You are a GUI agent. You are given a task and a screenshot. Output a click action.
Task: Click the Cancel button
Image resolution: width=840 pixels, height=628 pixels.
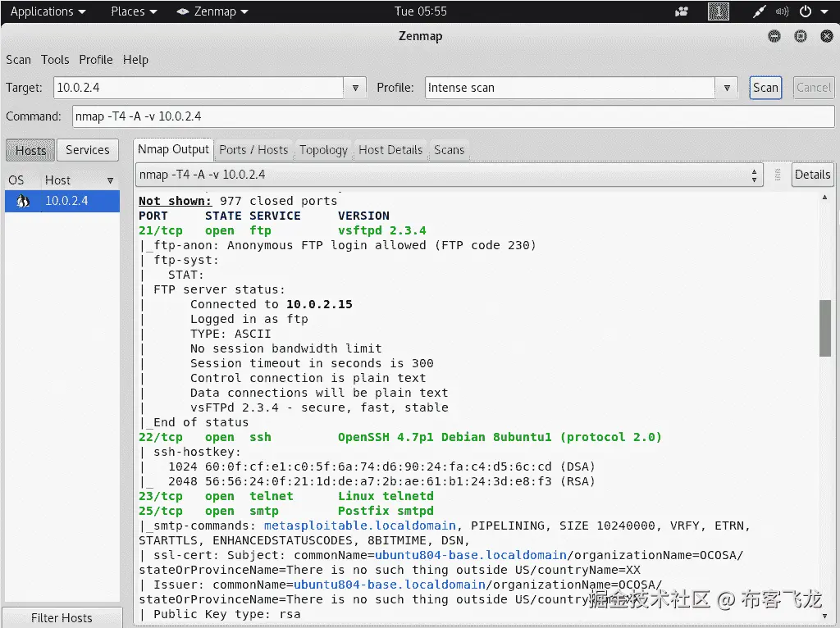pyautogui.click(x=813, y=88)
